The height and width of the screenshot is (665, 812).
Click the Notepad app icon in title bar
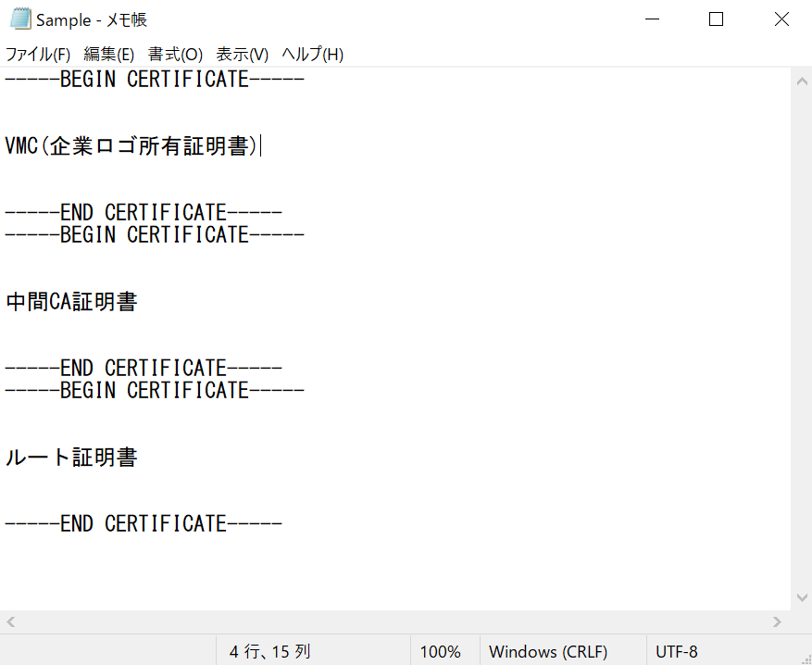[x=19, y=19]
